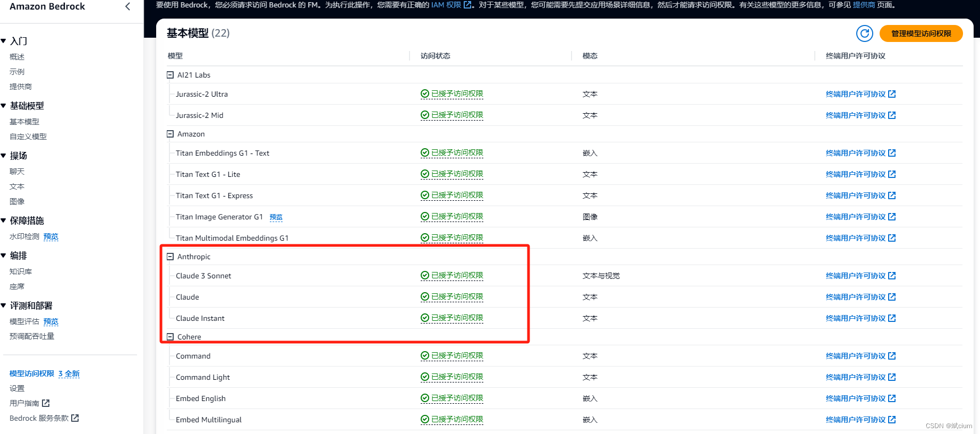Open 设置 in the sidebar

[17, 388]
